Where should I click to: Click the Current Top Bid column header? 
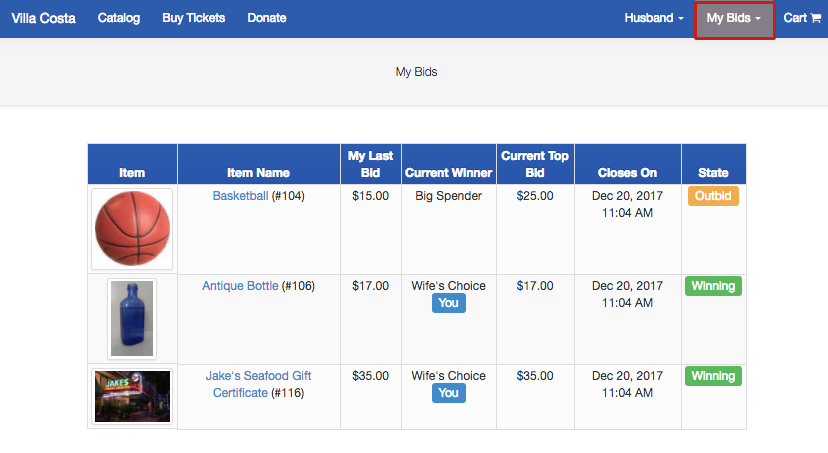coord(535,164)
